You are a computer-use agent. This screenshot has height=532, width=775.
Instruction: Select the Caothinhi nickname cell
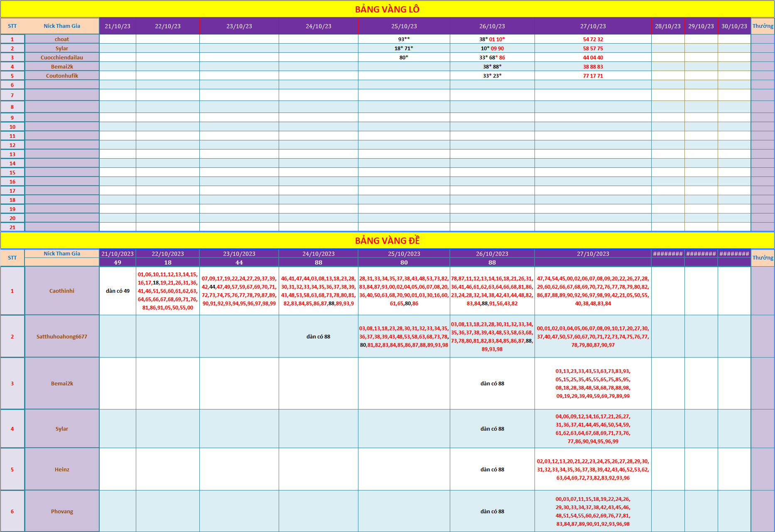(x=62, y=291)
